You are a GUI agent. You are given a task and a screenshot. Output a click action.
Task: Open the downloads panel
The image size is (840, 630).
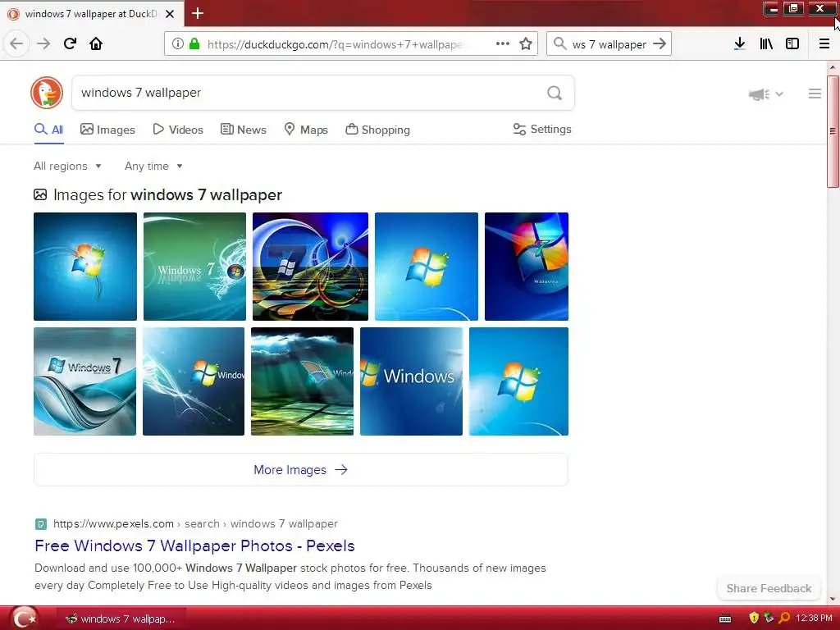pos(739,44)
